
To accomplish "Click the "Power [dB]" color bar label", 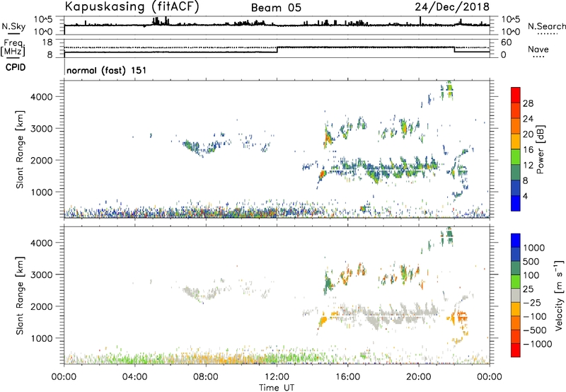I will [541, 149].
